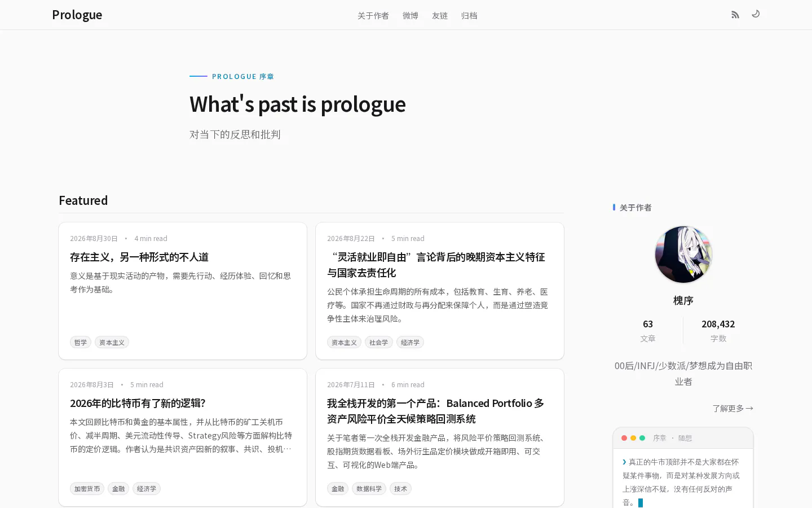Select the 社会学 tag

pos(379,342)
